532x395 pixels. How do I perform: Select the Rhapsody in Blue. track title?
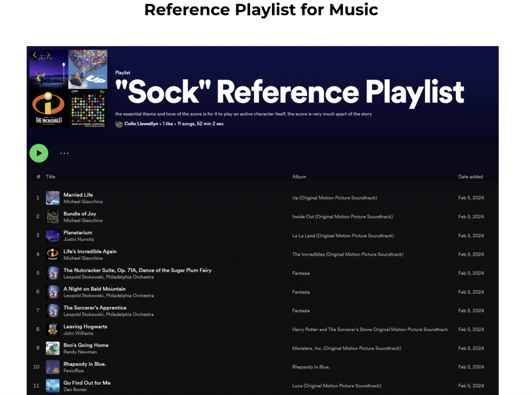click(85, 364)
